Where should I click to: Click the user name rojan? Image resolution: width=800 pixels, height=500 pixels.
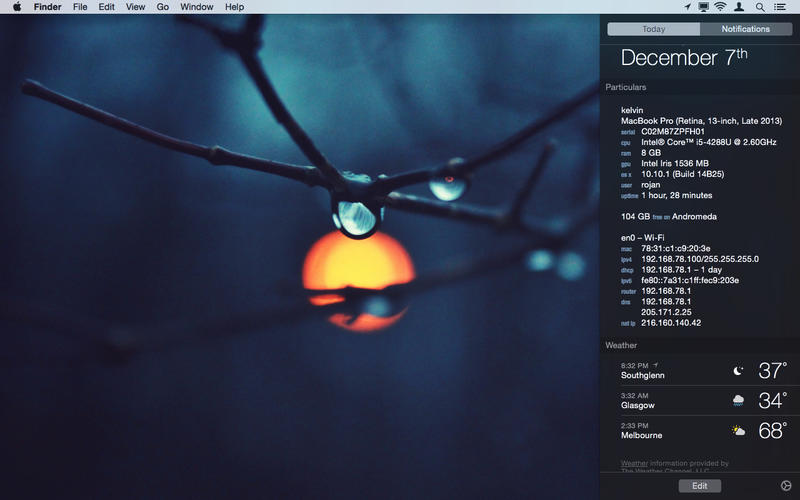(x=651, y=185)
